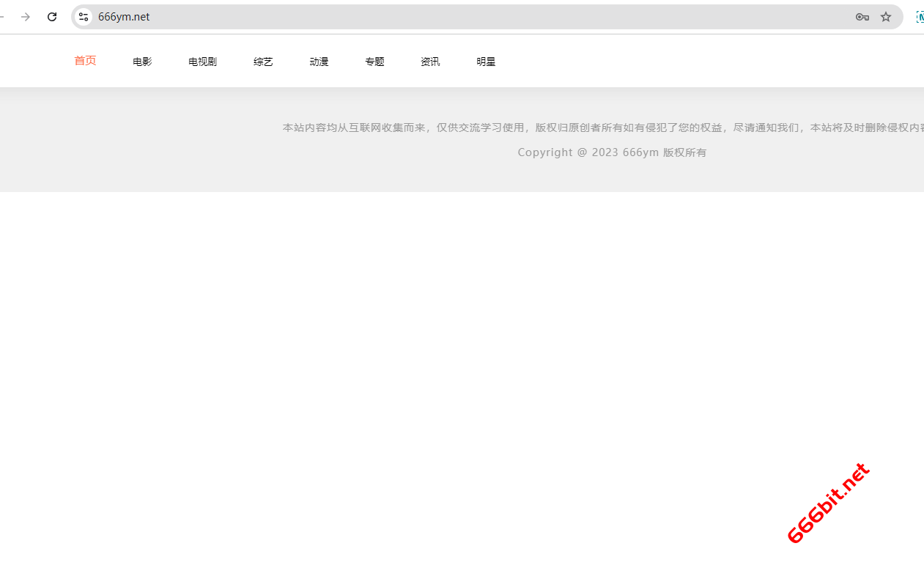
Task: Click the browser back arrow
Action: point(2,17)
